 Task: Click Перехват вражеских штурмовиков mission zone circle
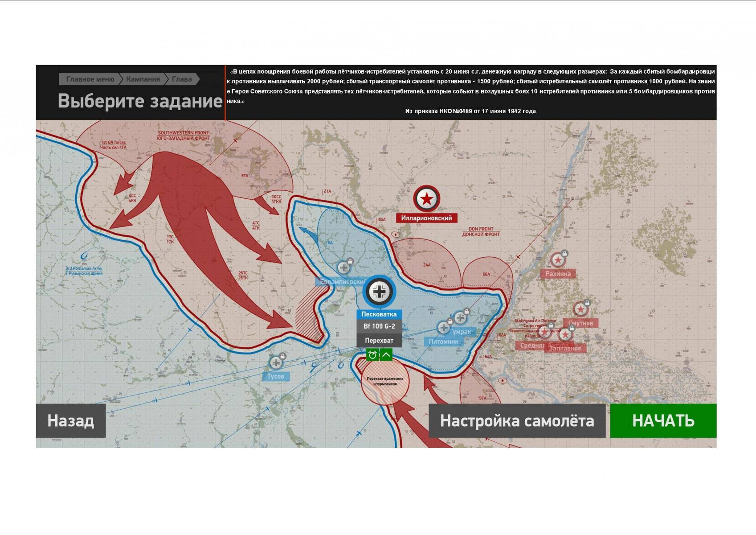click(x=384, y=381)
